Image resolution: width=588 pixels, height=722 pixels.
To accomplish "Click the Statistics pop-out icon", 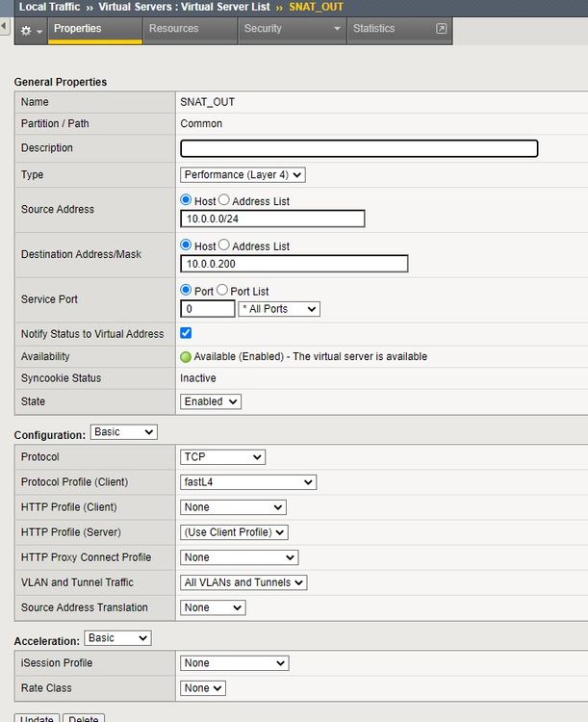I will [442, 29].
